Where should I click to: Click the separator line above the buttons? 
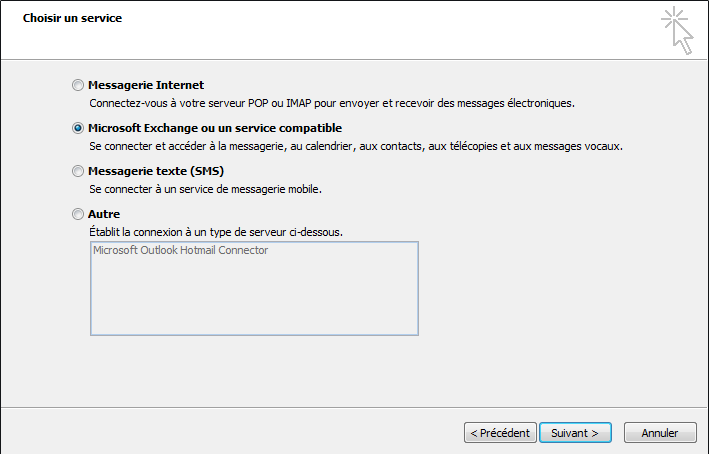pyautogui.click(x=354, y=407)
